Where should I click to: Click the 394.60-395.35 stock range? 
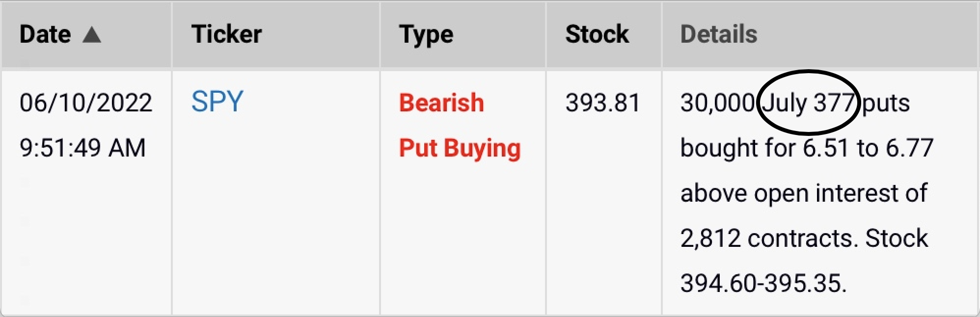click(x=763, y=283)
